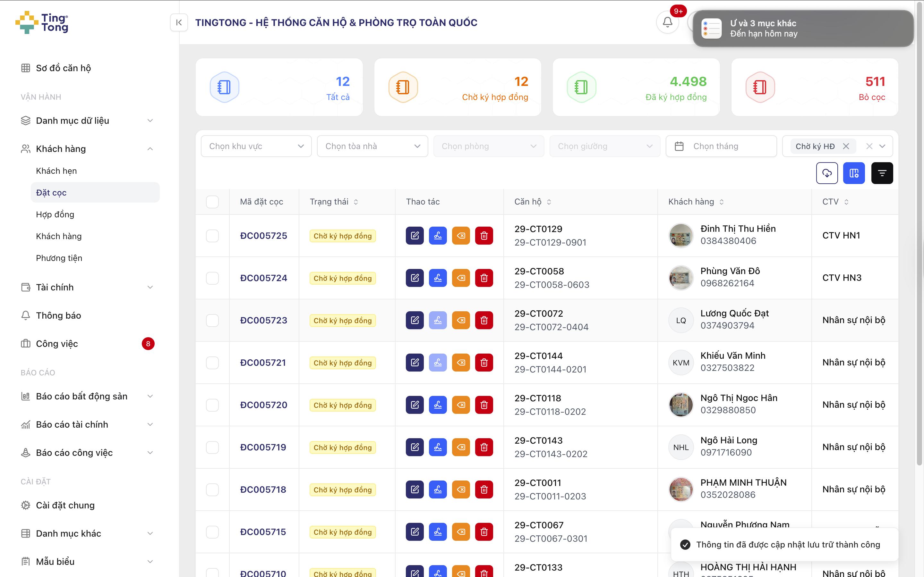Click Đã ký hợp đồng summary card
The height and width of the screenshot is (577, 924).
(x=636, y=88)
